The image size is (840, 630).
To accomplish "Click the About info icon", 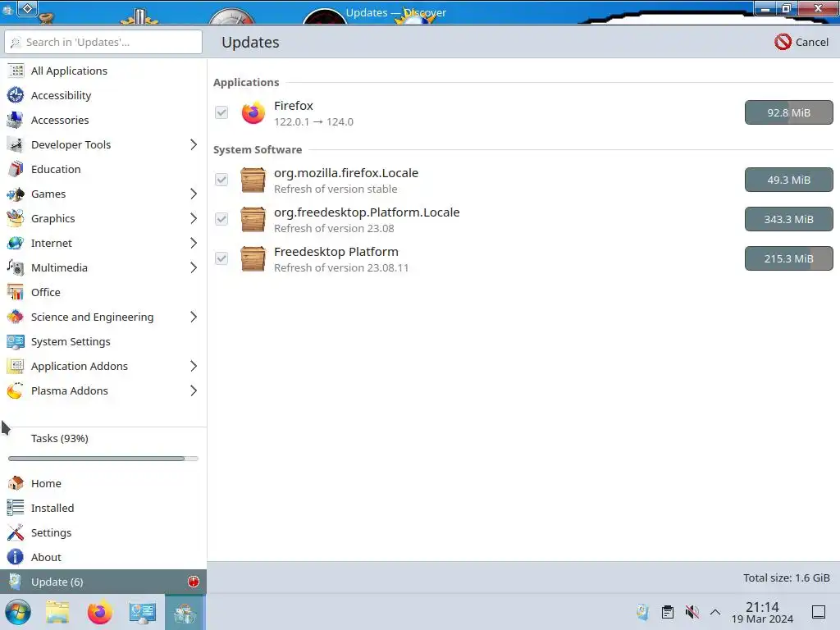I will tap(16, 557).
